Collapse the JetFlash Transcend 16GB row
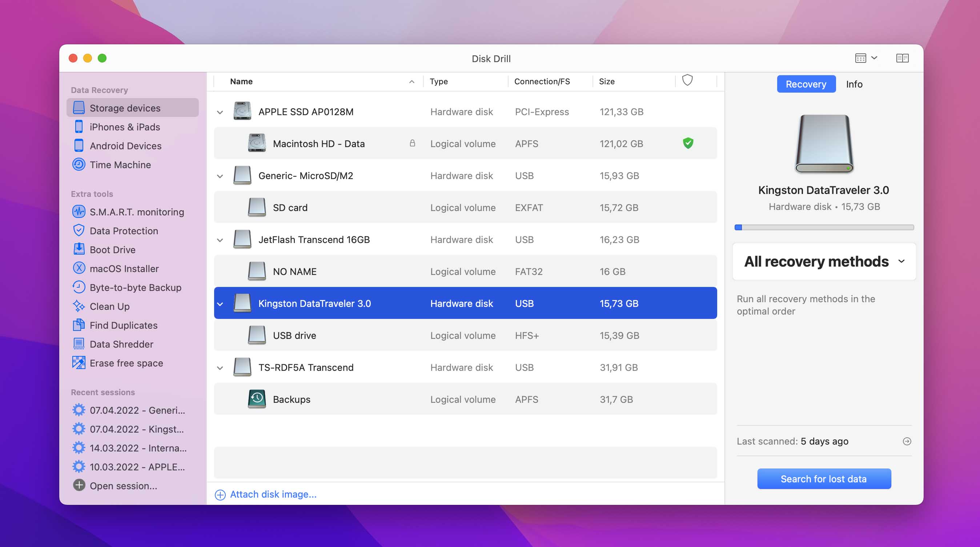The image size is (980, 547). point(220,240)
